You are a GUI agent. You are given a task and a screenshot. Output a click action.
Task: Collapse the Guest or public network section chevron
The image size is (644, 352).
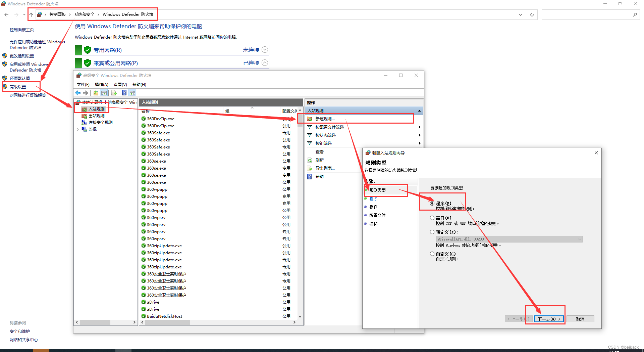[265, 63]
